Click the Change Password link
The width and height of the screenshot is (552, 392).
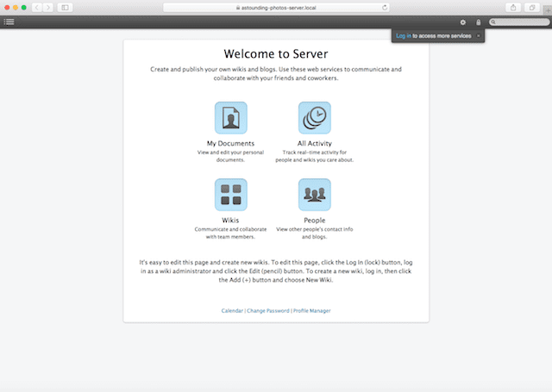(267, 310)
